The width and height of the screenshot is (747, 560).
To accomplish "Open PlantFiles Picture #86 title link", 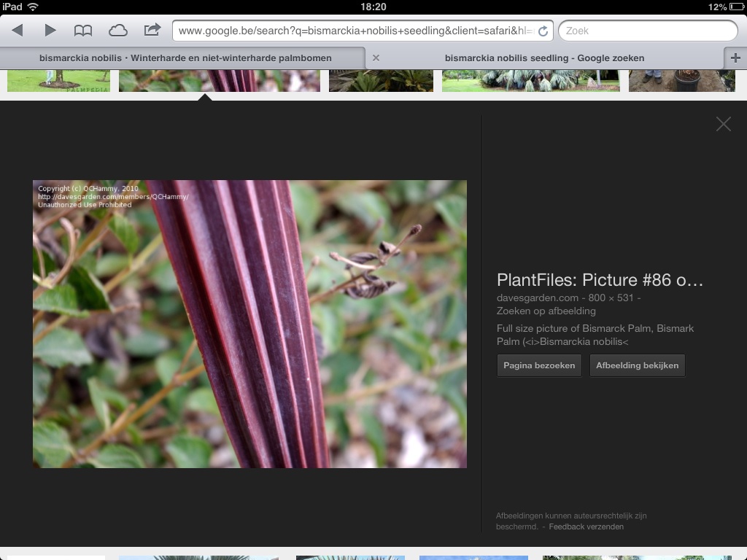I will coord(600,281).
